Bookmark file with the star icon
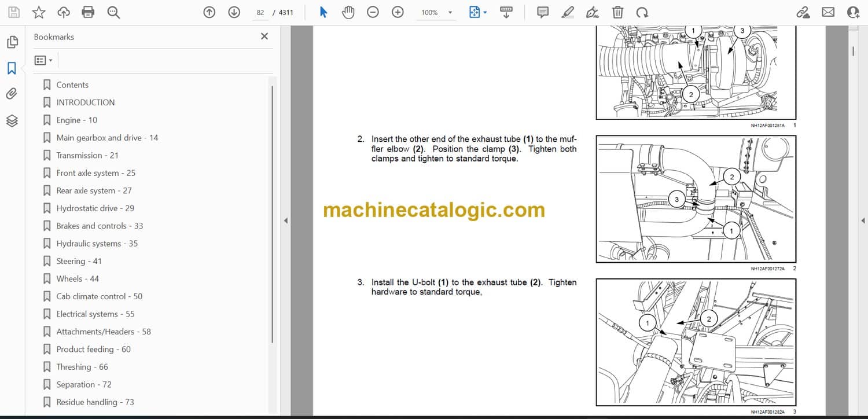868x419 pixels. (x=38, y=12)
